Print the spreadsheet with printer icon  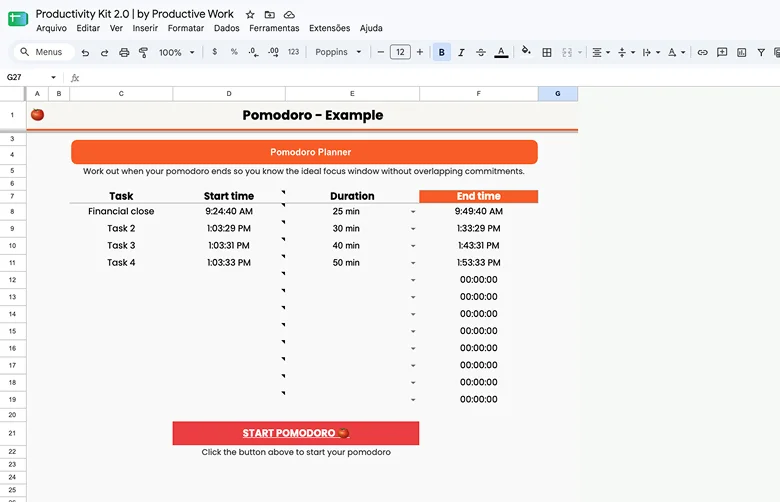[x=124, y=52]
